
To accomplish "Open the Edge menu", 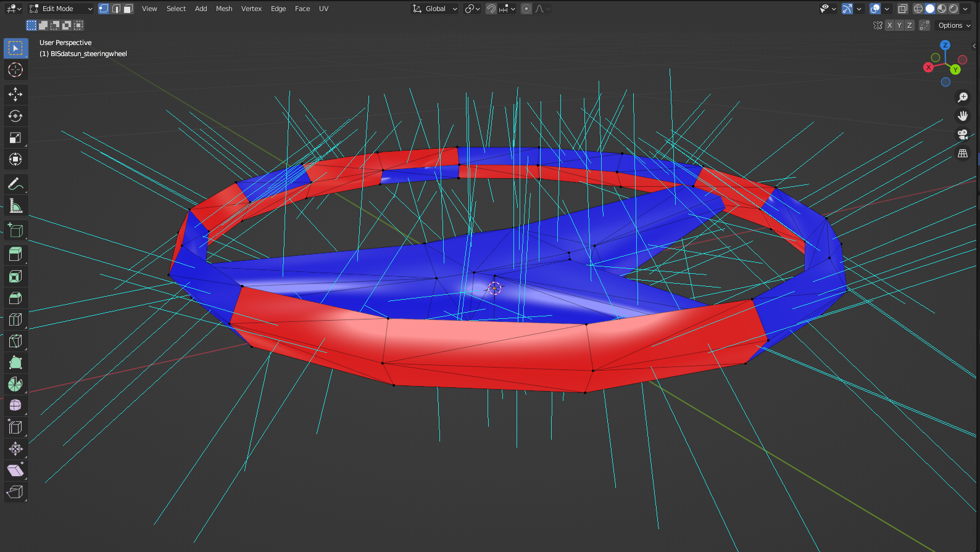I will tap(278, 9).
